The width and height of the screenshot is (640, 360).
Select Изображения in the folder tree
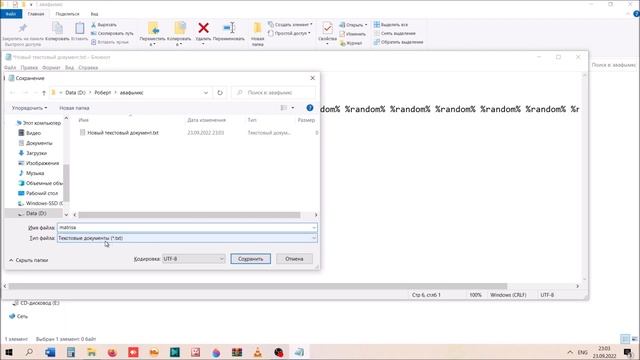39,163
